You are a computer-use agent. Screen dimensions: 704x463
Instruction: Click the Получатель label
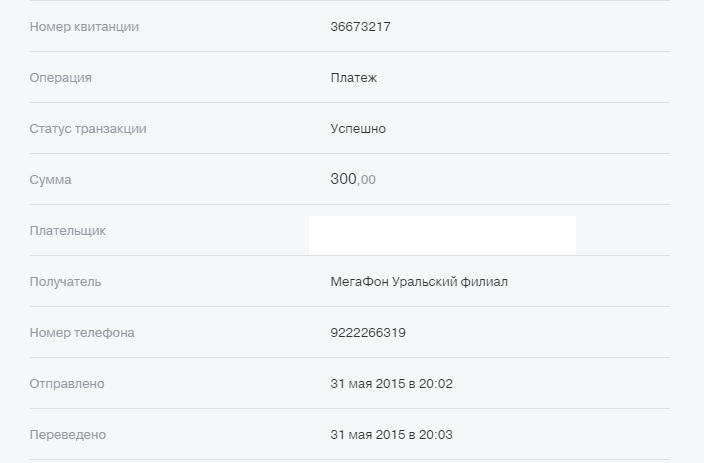tap(66, 282)
